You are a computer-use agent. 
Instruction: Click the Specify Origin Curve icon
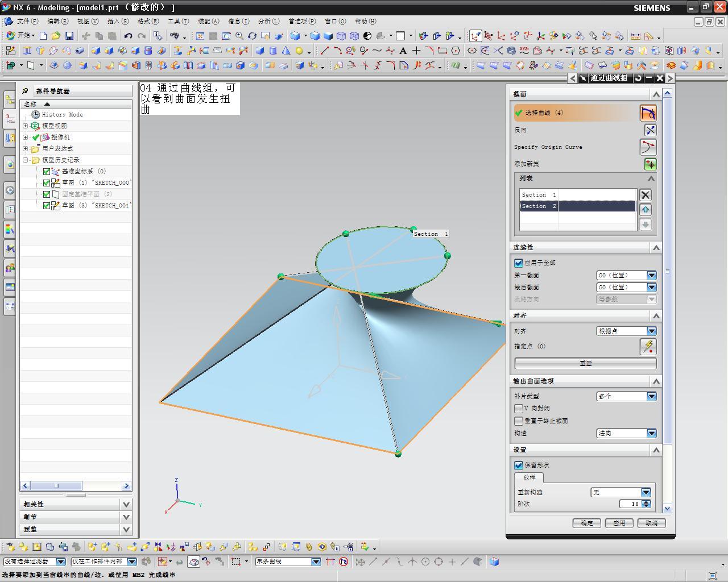648,147
